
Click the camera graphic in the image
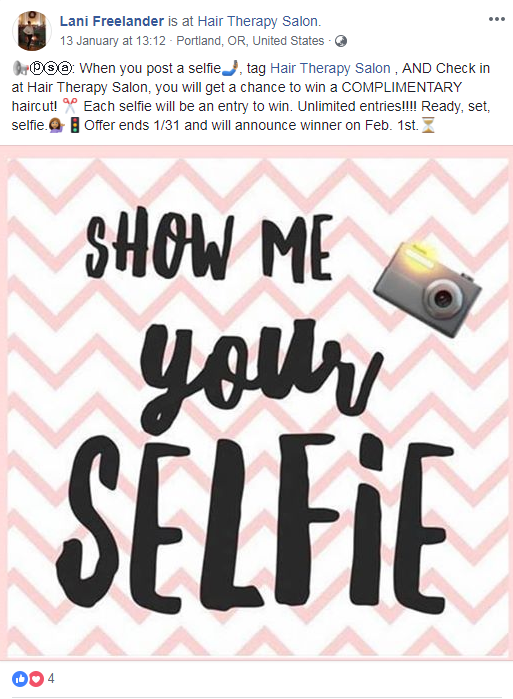[x=427, y=289]
